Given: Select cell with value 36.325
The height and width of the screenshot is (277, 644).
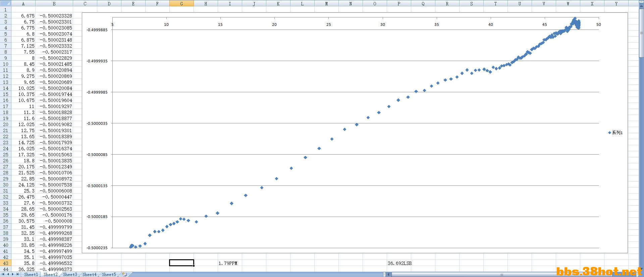Looking at the screenshot, I should [23, 269].
